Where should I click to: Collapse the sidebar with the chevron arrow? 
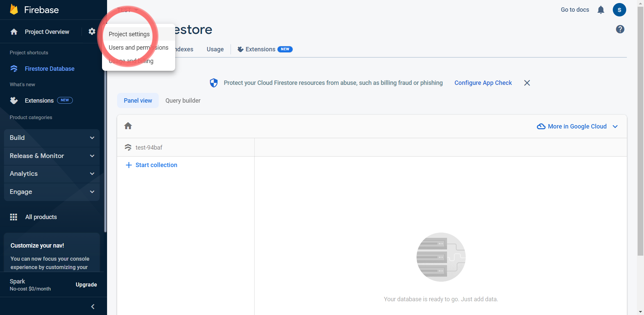93,307
